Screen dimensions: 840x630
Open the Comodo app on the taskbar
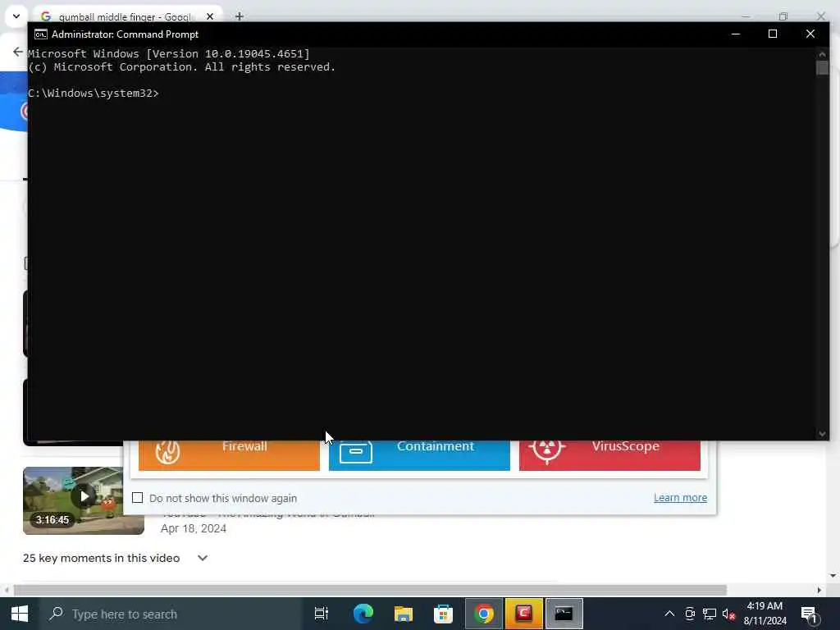point(524,614)
